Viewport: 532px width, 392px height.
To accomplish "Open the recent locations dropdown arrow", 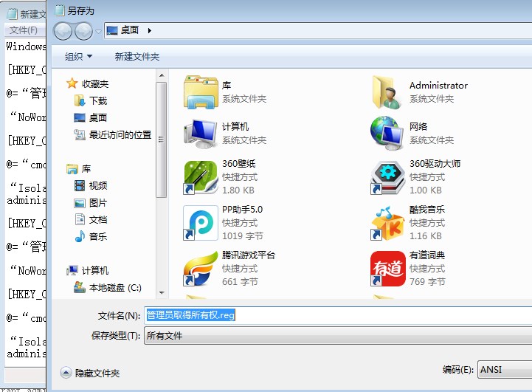I will (x=98, y=32).
